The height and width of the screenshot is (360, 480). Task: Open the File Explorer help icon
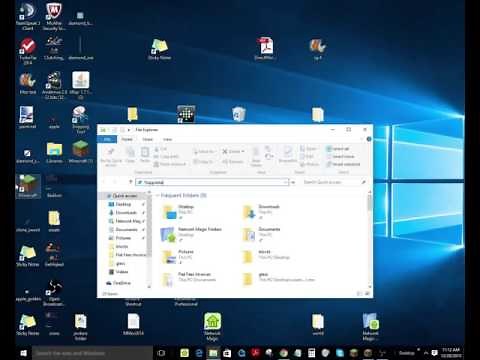pyautogui.click(x=369, y=139)
